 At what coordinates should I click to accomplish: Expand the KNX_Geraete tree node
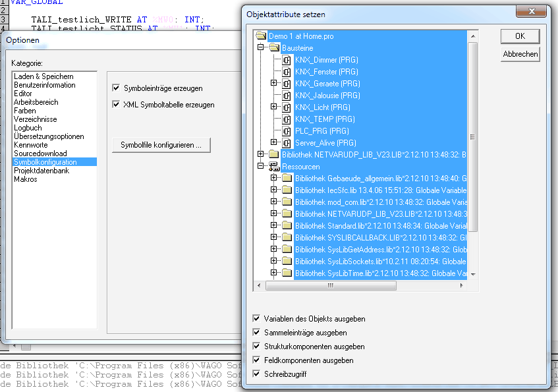pyautogui.click(x=273, y=84)
